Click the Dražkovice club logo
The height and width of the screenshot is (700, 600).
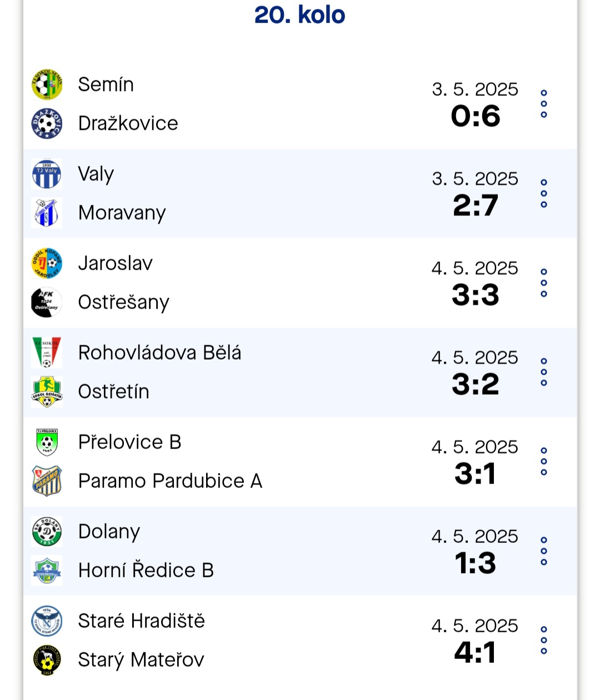point(47,124)
